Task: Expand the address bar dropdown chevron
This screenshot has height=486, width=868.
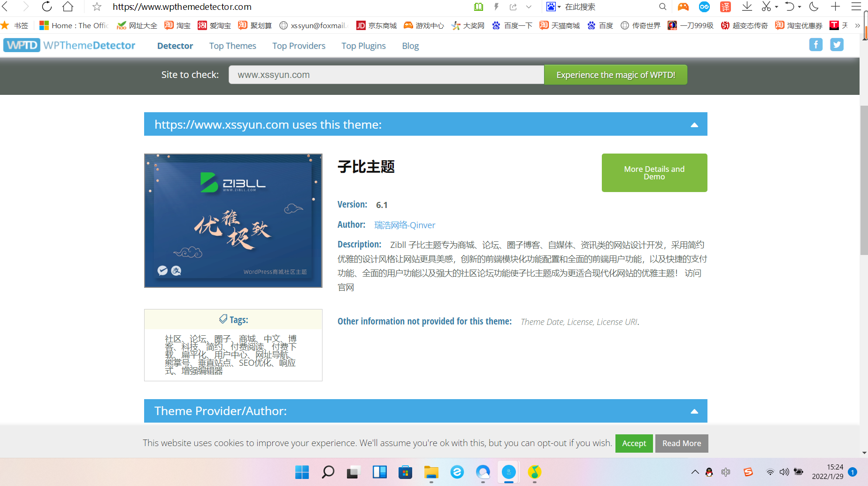Action: coord(529,7)
